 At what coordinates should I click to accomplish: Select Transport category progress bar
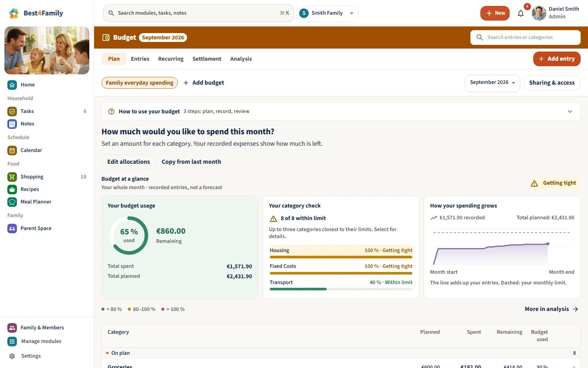[341, 289]
